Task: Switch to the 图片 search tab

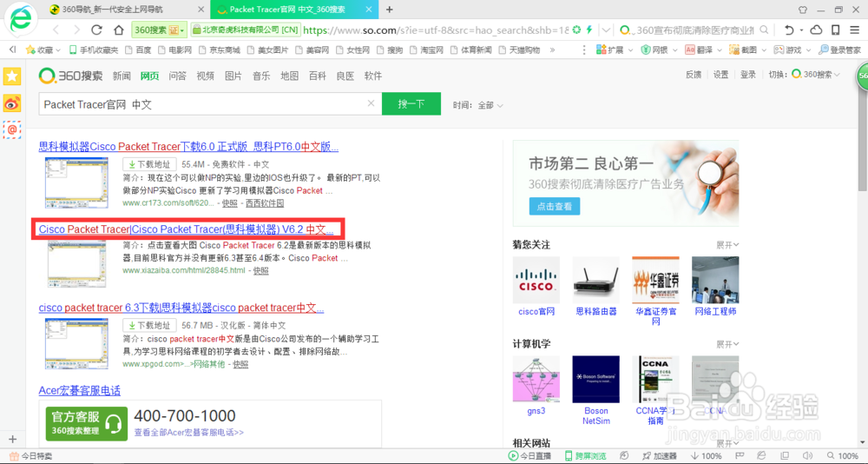Action: click(x=233, y=76)
